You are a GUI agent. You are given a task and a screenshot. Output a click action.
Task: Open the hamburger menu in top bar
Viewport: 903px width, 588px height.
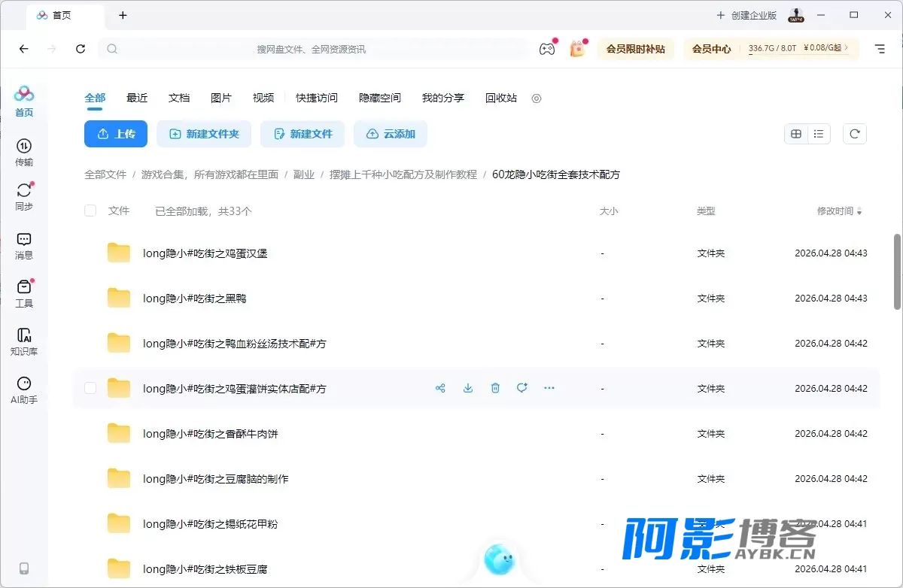point(880,49)
